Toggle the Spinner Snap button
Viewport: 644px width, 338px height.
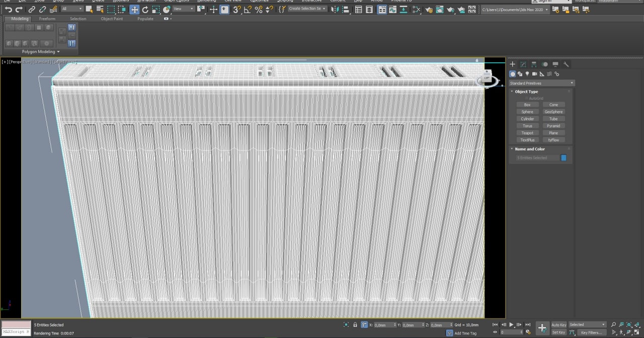click(269, 9)
